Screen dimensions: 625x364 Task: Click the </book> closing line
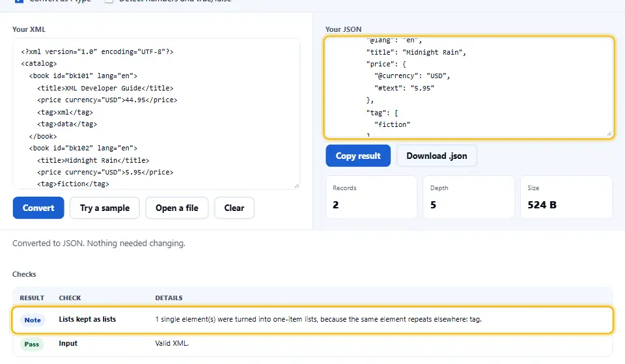tap(43, 136)
